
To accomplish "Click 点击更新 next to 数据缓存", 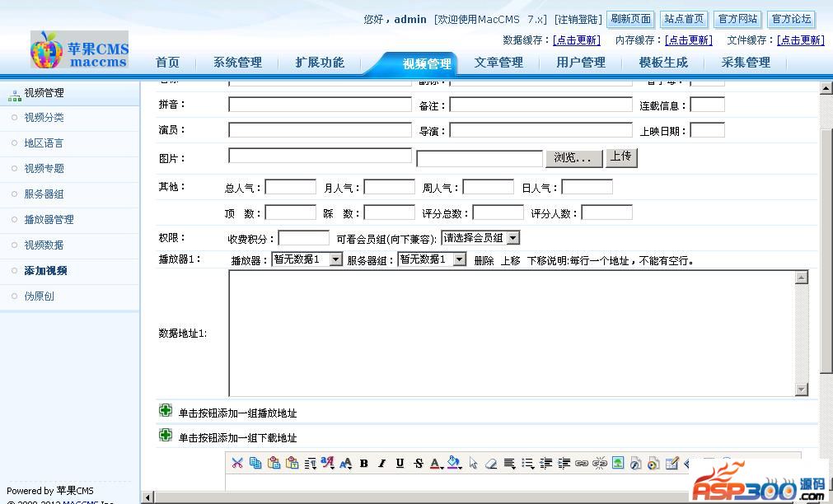I will (x=577, y=40).
